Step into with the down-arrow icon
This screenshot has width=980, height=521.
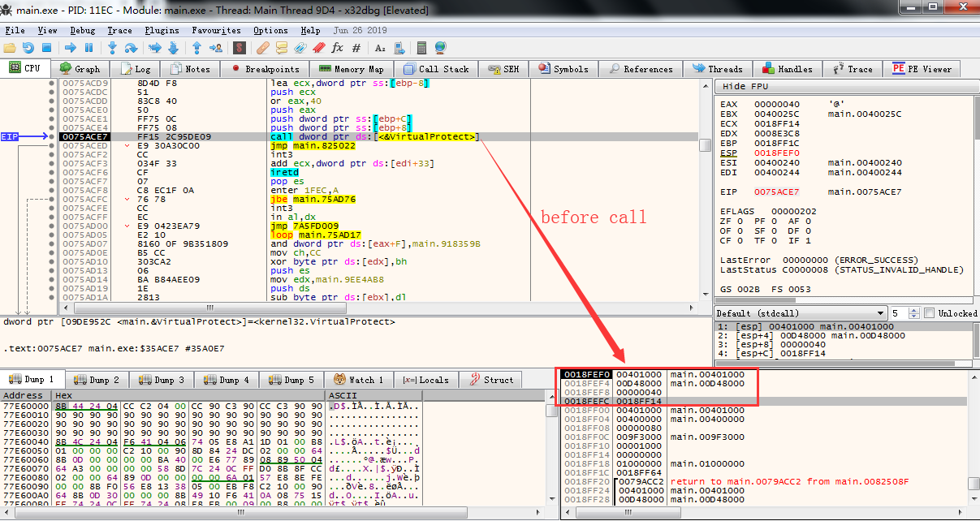pos(113,48)
